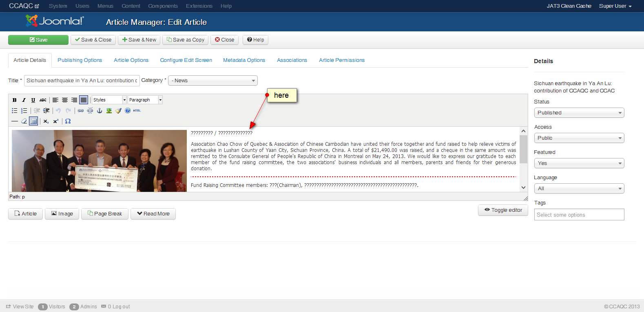Open the Article Permissions tab
The width and height of the screenshot is (644, 312).
[x=342, y=60]
